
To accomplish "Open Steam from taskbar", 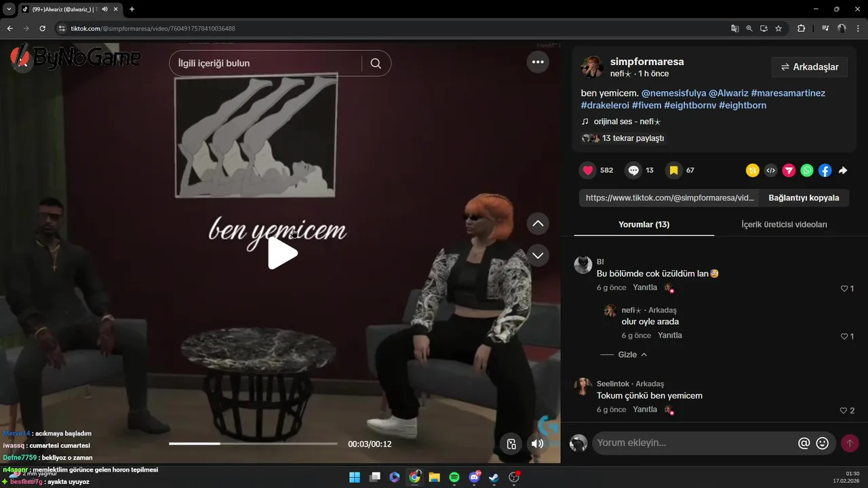I will [x=494, y=477].
